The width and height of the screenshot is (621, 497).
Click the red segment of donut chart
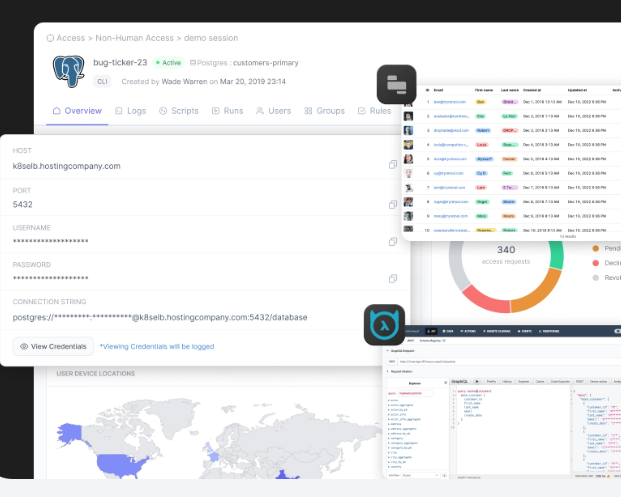[486, 302]
